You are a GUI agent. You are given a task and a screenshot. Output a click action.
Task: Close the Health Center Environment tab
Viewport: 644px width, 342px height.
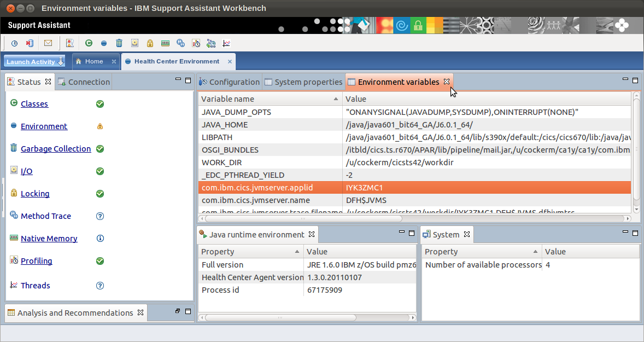pyautogui.click(x=230, y=62)
